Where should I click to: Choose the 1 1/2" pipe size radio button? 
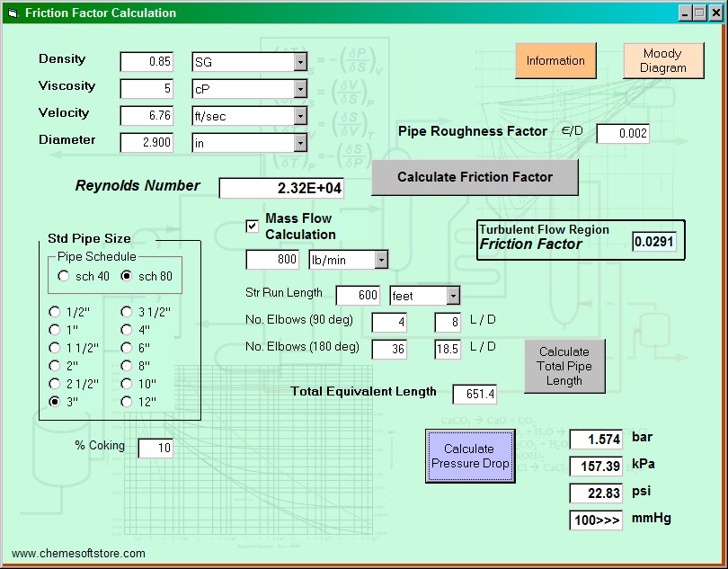tap(55, 348)
